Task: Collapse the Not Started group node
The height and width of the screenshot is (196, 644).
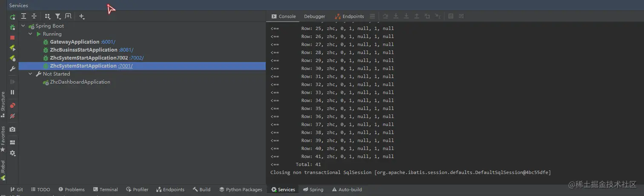Action: pyautogui.click(x=30, y=74)
